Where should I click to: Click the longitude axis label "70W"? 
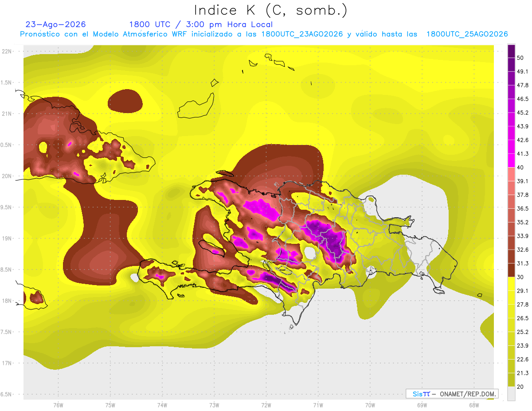click(370, 405)
